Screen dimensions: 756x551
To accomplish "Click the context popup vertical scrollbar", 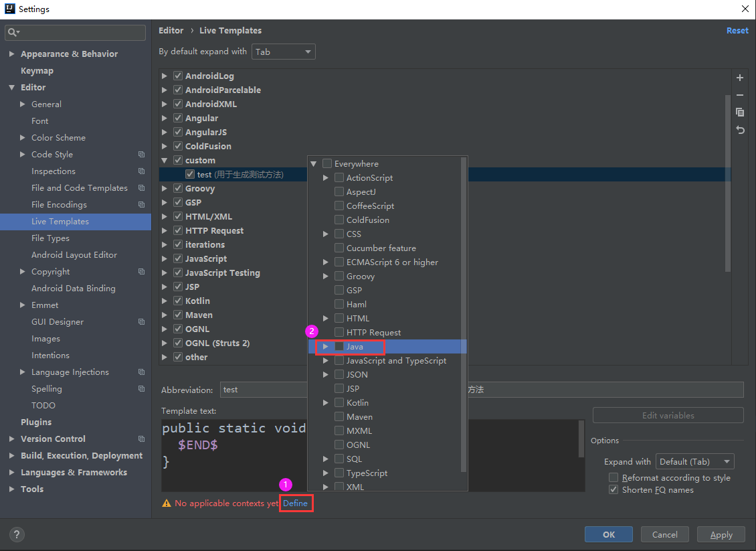I will [464, 315].
